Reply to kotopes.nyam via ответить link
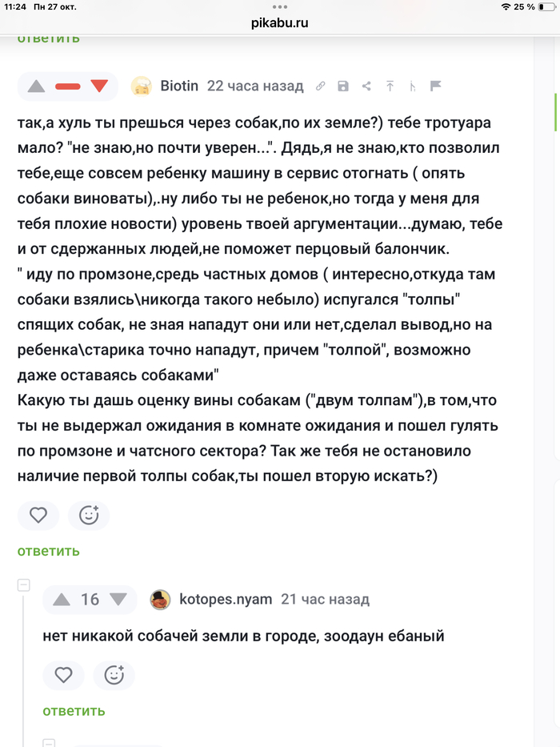 coord(74,711)
